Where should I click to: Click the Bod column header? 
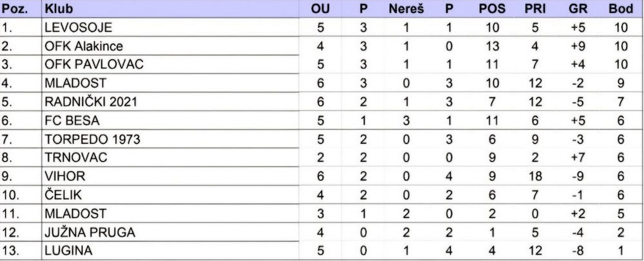coord(620,10)
